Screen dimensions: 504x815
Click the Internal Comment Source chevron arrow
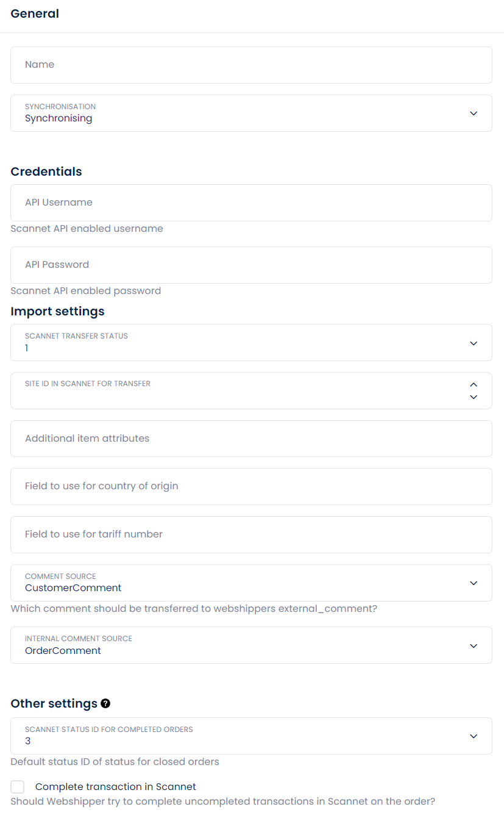click(474, 645)
